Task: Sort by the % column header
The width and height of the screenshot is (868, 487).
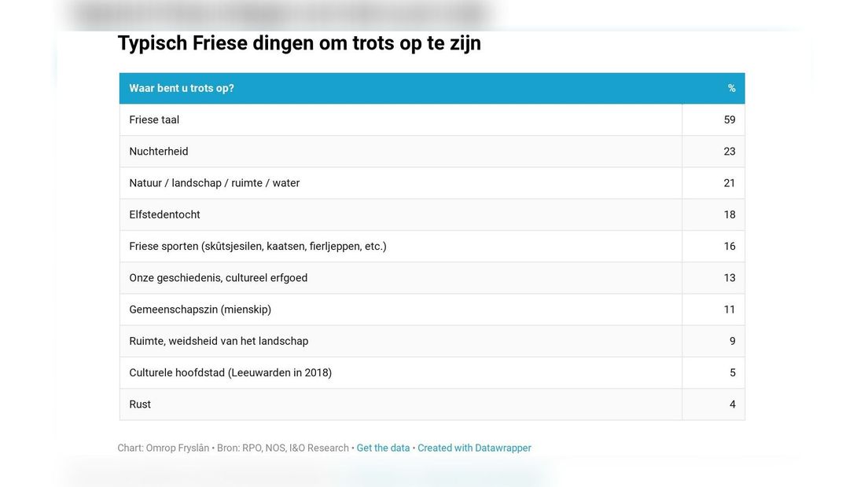Action: click(x=731, y=89)
